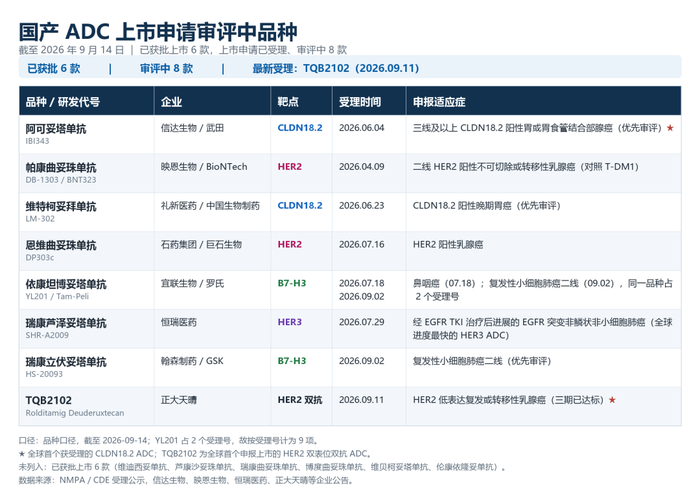Select the drug name 恩维曲妥珠单抗
Image resolution: width=700 pixels, height=502 pixels.
click(x=61, y=245)
